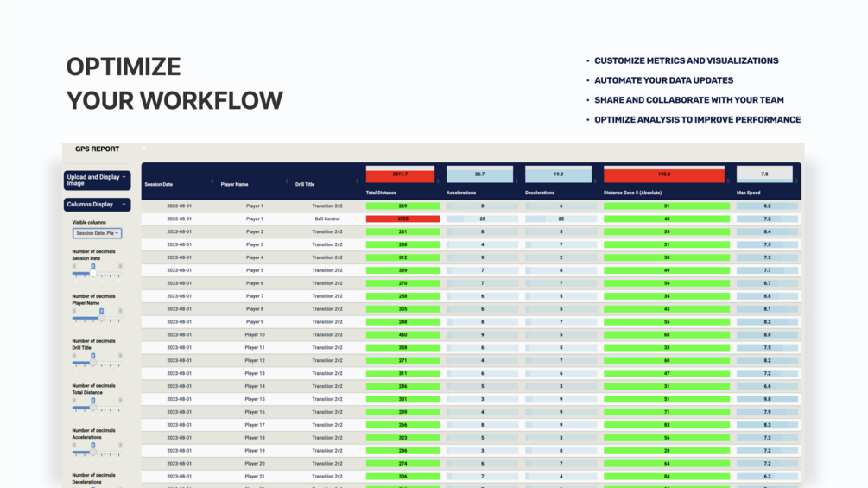Select the 'Player 9' name cell
This screenshot has width=868, height=488.
pyautogui.click(x=255, y=322)
